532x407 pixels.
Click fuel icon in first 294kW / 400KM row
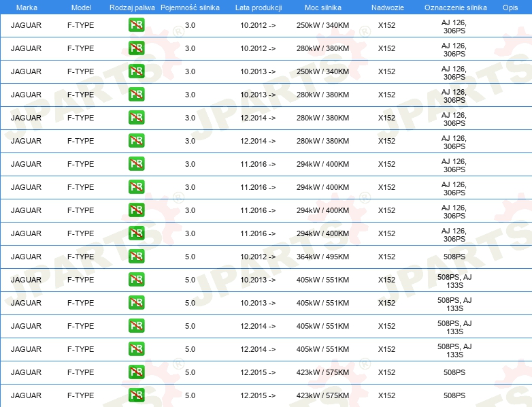(136, 164)
